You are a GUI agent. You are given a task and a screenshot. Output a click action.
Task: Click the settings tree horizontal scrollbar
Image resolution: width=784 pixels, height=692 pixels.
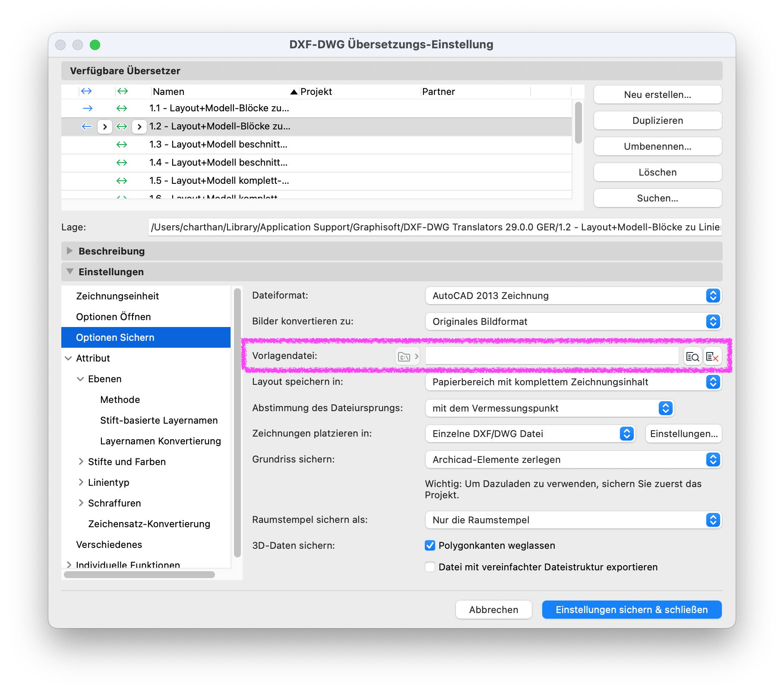(139, 574)
